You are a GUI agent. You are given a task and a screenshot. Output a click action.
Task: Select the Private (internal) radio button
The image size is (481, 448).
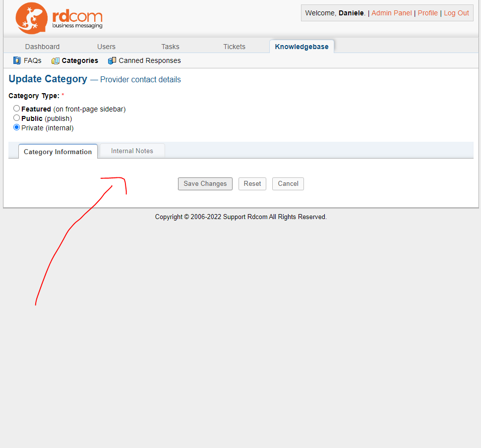click(17, 127)
